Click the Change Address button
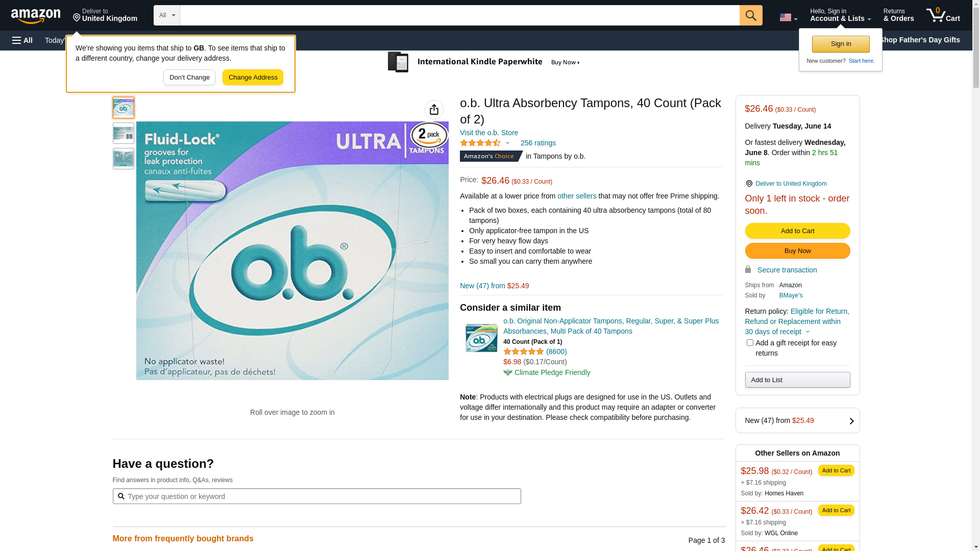 click(x=253, y=78)
